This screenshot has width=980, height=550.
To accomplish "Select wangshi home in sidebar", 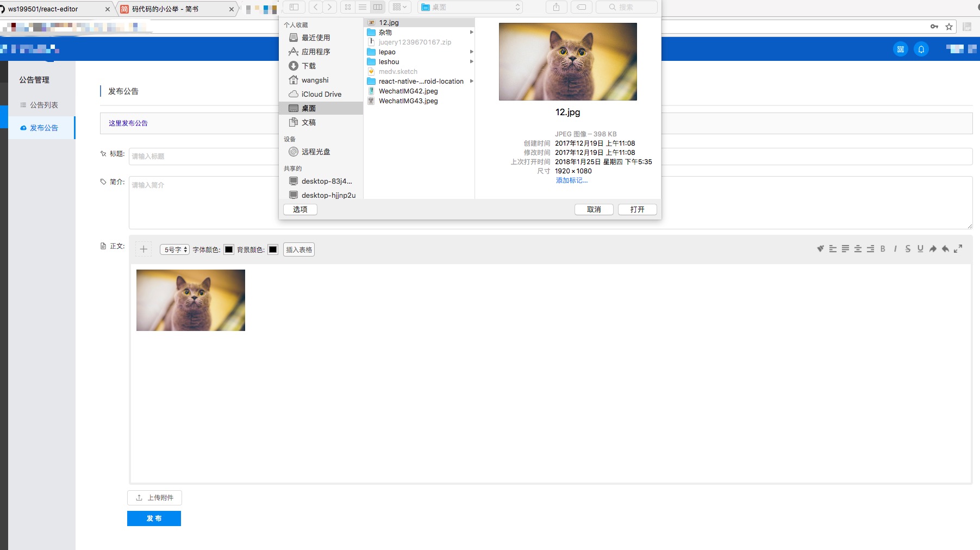I will point(321,80).
